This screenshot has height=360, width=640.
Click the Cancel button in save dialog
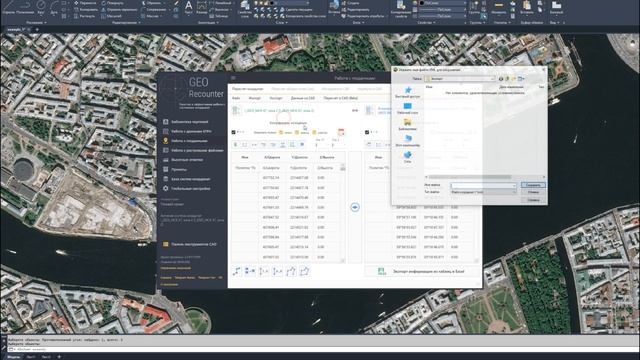tap(533, 192)
